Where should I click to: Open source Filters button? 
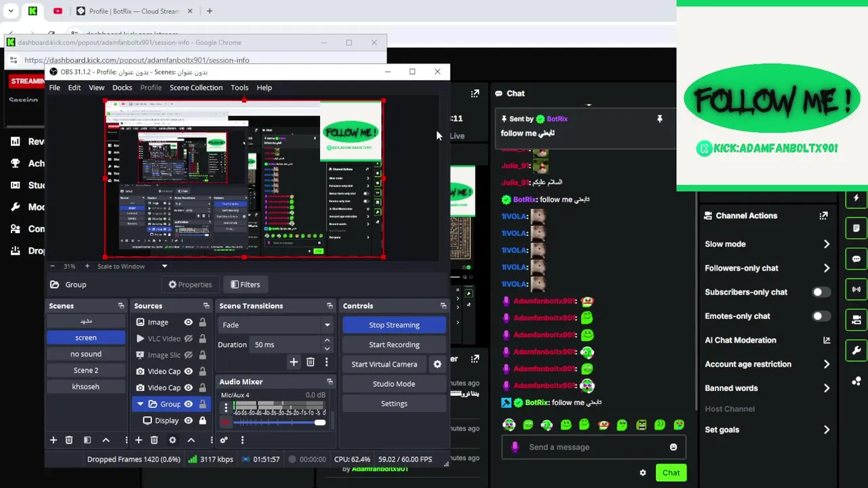(245, 285)
